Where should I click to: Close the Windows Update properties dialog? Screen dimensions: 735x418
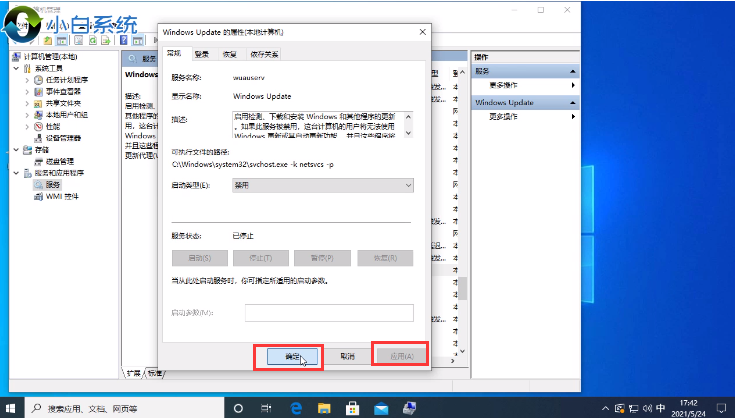pyautogui.click(x=422, y=32)
